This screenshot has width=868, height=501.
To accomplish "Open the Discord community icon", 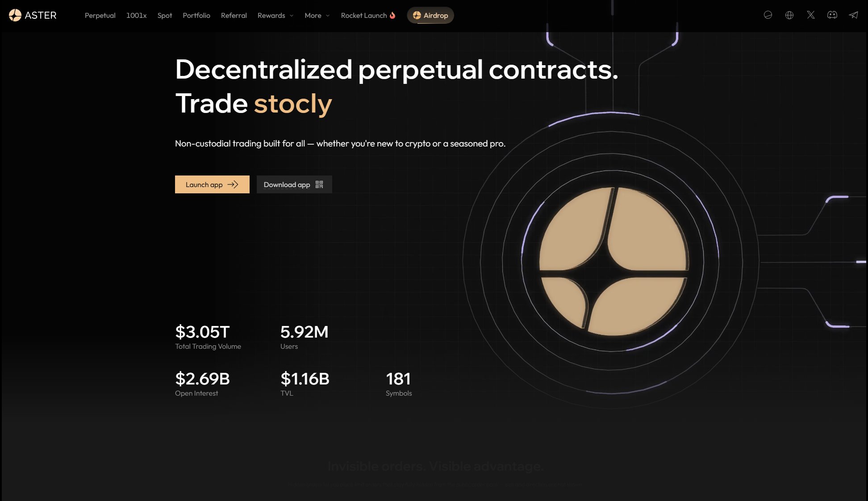I will point(832,15).
